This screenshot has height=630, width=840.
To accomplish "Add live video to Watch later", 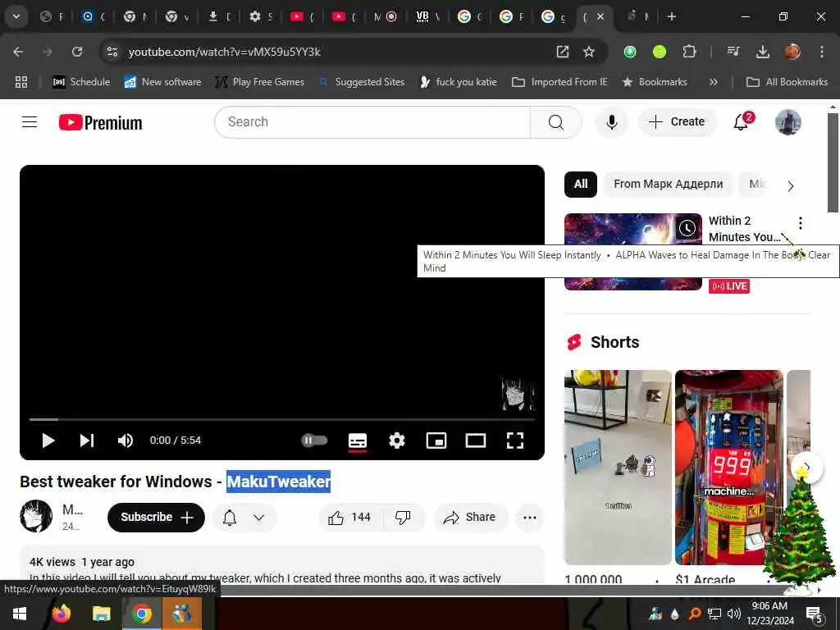I will click(687, 228).
